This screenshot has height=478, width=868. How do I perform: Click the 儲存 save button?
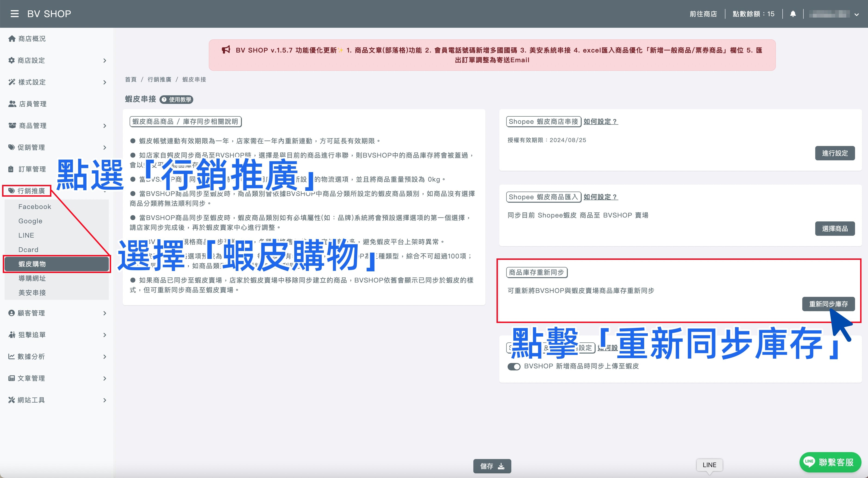point(492,466)
